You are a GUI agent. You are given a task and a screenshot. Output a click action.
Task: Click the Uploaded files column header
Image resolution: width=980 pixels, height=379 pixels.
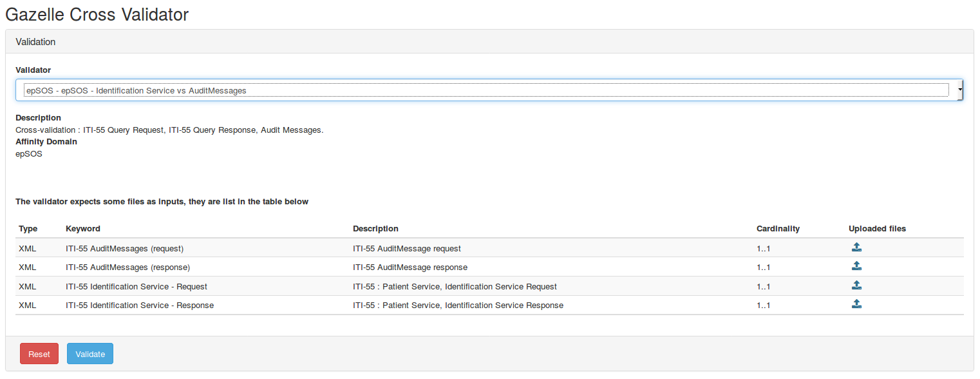pyautogui.click(x=877, y=229)
